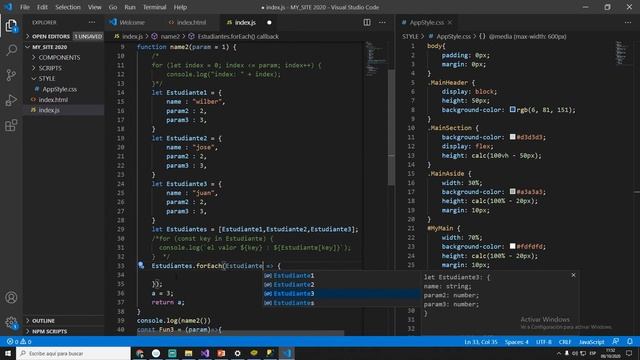Open the Selection menu

click(68, 7)
